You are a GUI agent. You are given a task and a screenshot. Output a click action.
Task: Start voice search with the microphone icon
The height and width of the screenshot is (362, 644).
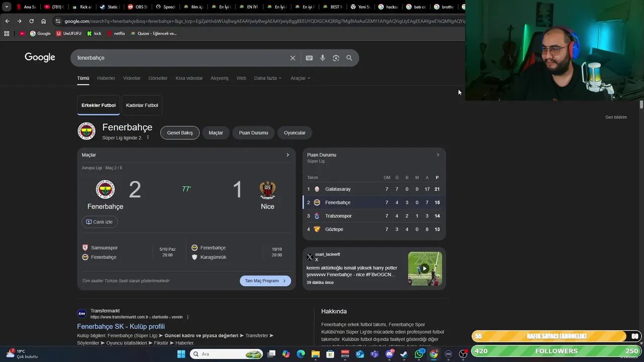coord(323,58)
